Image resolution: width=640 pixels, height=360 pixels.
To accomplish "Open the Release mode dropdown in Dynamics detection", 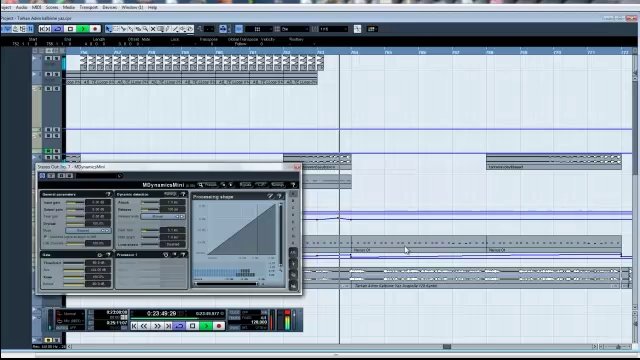I will click(162, 217).
